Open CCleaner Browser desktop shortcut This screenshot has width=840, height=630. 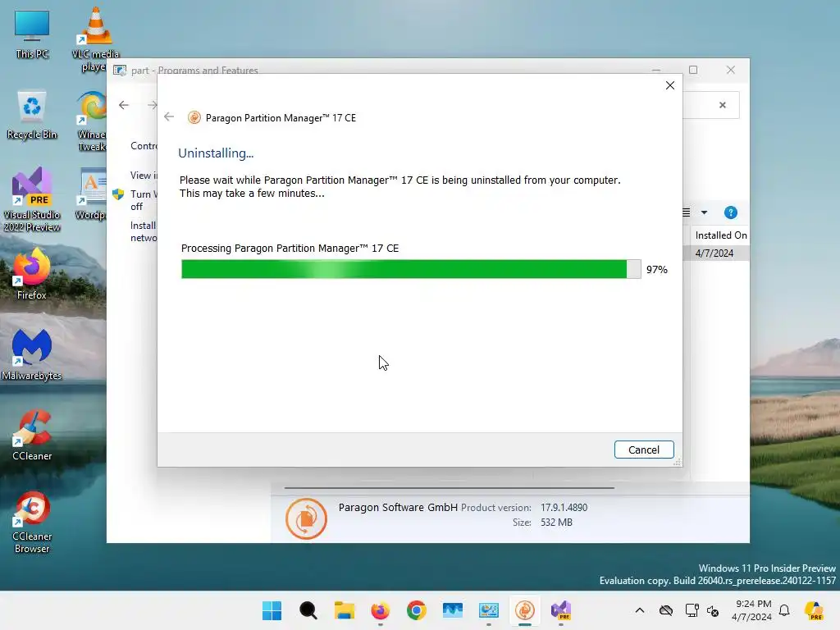pos(32,522)
